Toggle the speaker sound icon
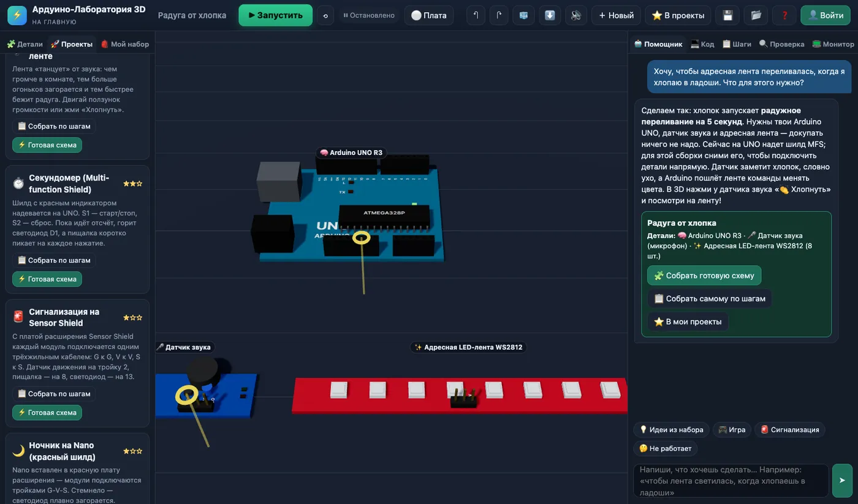Image resolution: width=858 pixels, height=504 pixels. (x=576, y=15)
